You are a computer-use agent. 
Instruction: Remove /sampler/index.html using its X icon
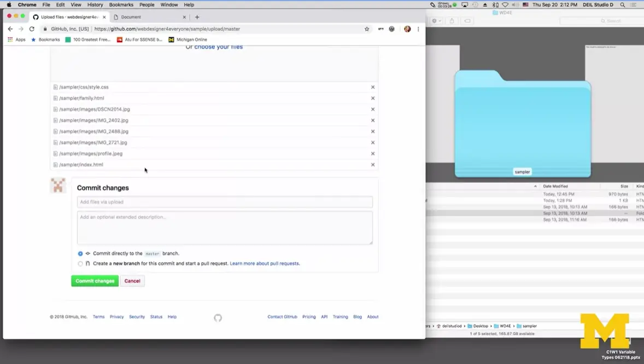click(x=372, y=164)
